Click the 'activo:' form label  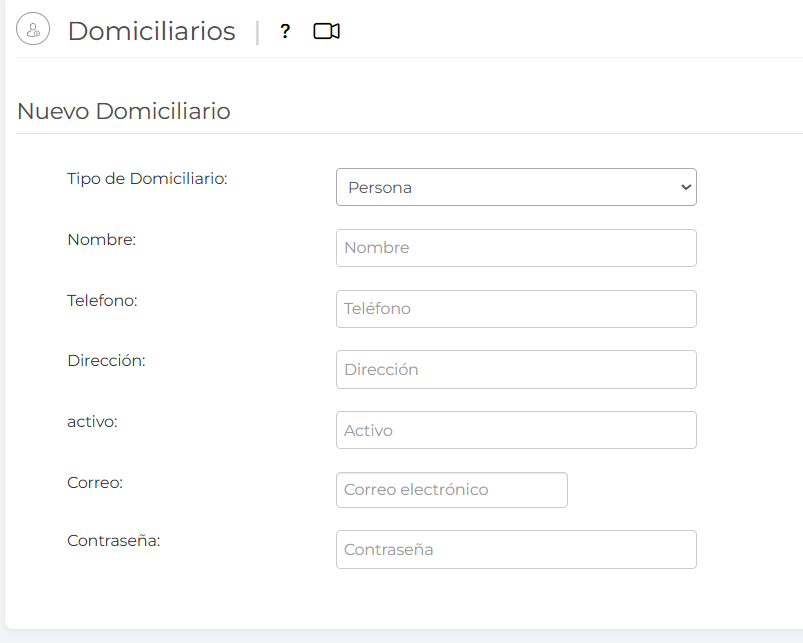click(x=92, y=422)
